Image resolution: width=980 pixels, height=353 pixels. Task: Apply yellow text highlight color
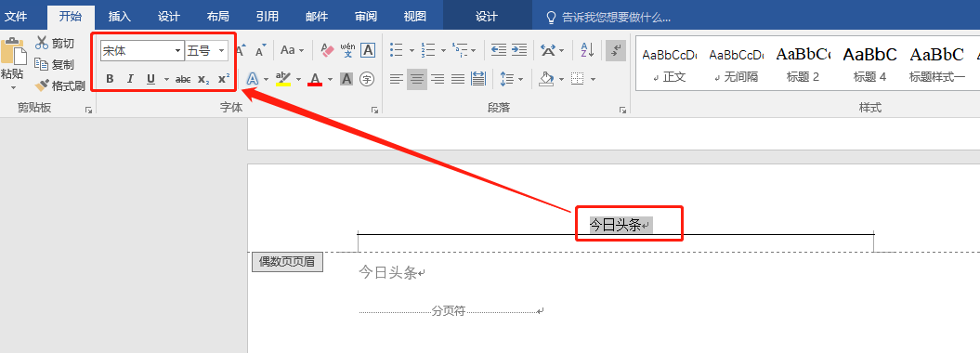click(x=283, y=79)
